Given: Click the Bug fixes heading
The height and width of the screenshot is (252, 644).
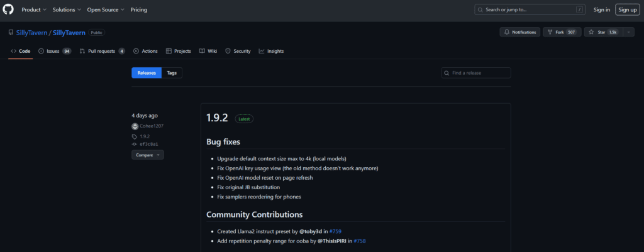Looking at the screenshot, I should (x=223, y=142).
